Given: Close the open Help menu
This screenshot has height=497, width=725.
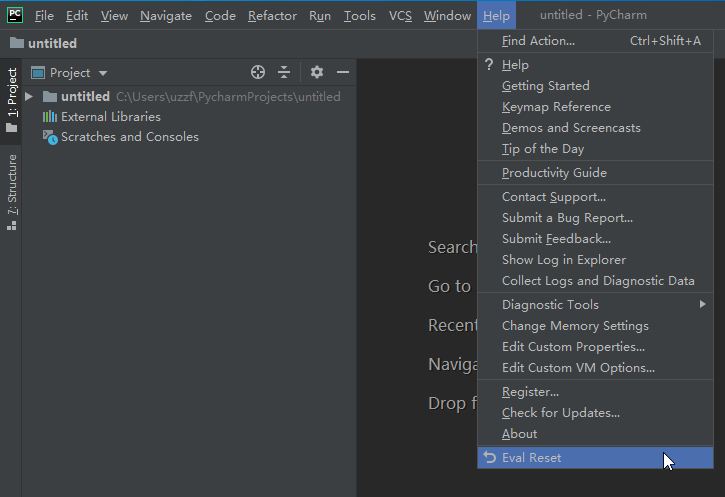Looking at the screenshot, I should [x=497, y=16].
